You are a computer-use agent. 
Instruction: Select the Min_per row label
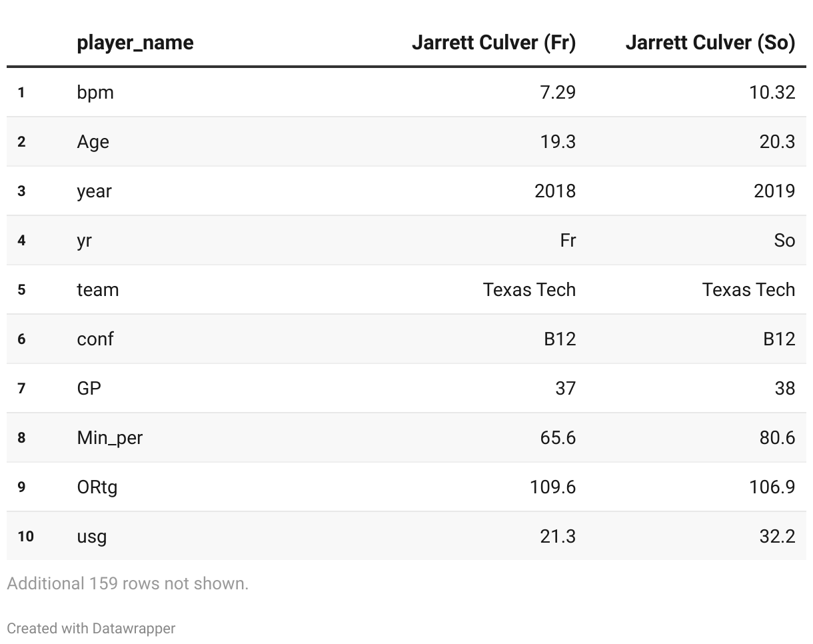tap(110, 437)
